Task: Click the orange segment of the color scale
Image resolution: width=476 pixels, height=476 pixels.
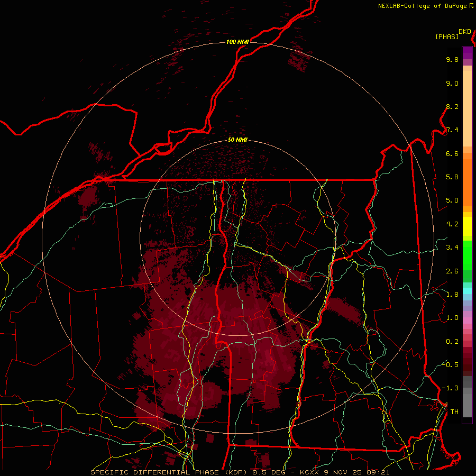Action: (467, 182)
